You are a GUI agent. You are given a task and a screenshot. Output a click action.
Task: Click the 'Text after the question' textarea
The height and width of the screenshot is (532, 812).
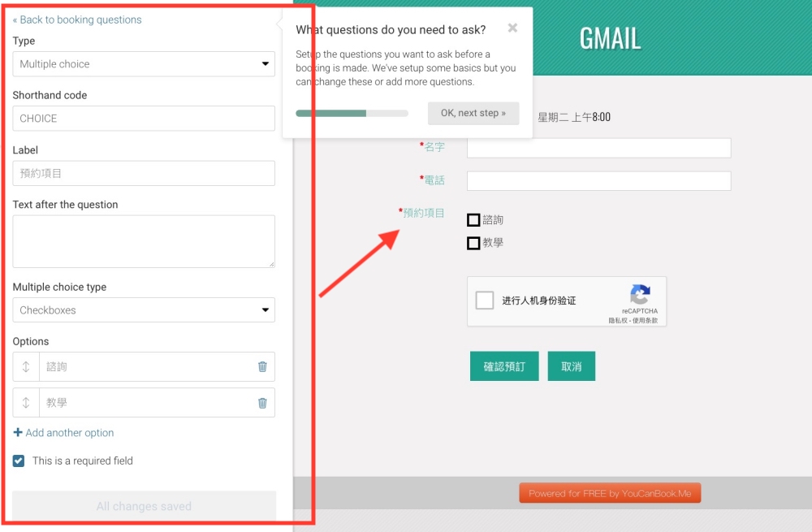tap(144, 241)
